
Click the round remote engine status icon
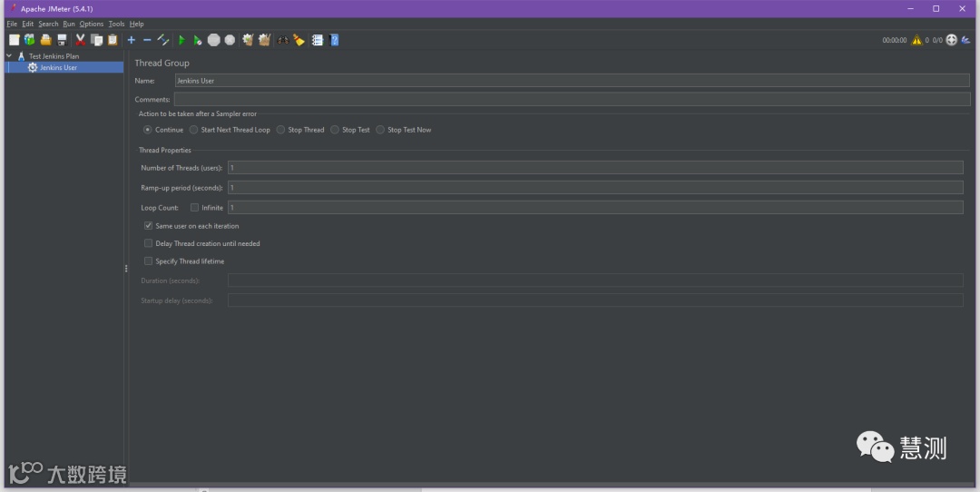[951, 40]
